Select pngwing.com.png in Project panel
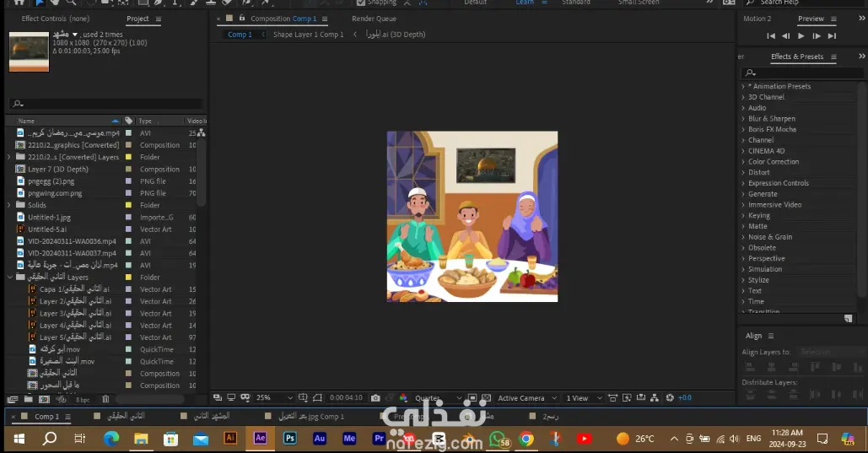 tap(55, 193)
